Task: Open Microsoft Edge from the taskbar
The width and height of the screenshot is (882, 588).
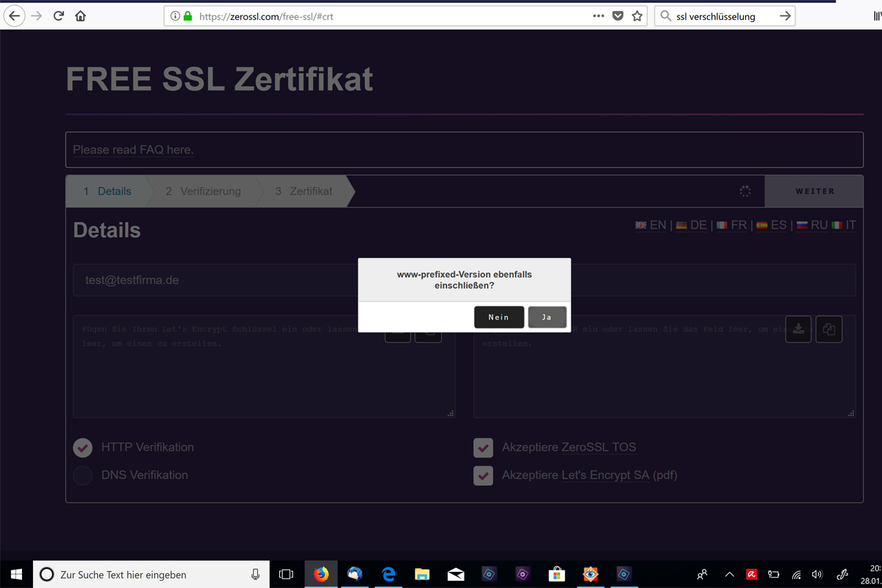Action: click(x=388, y=574)
